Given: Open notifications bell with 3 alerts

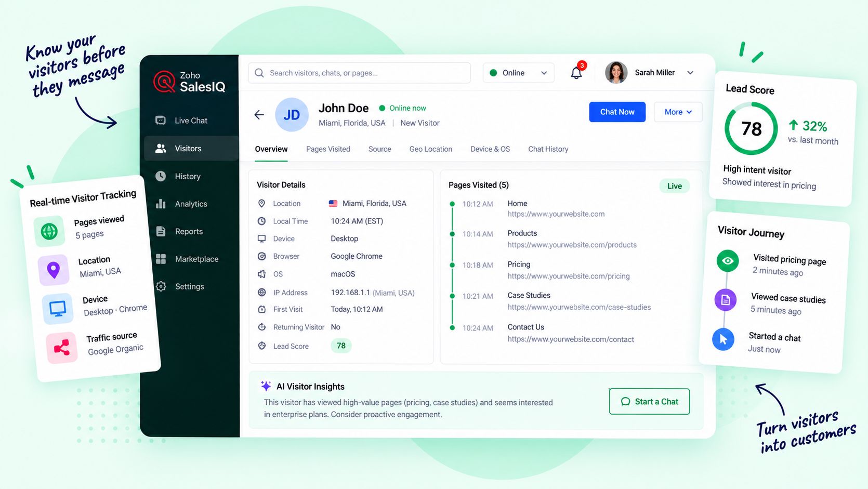Looking at the screenshot, I should tap(576, 73).
